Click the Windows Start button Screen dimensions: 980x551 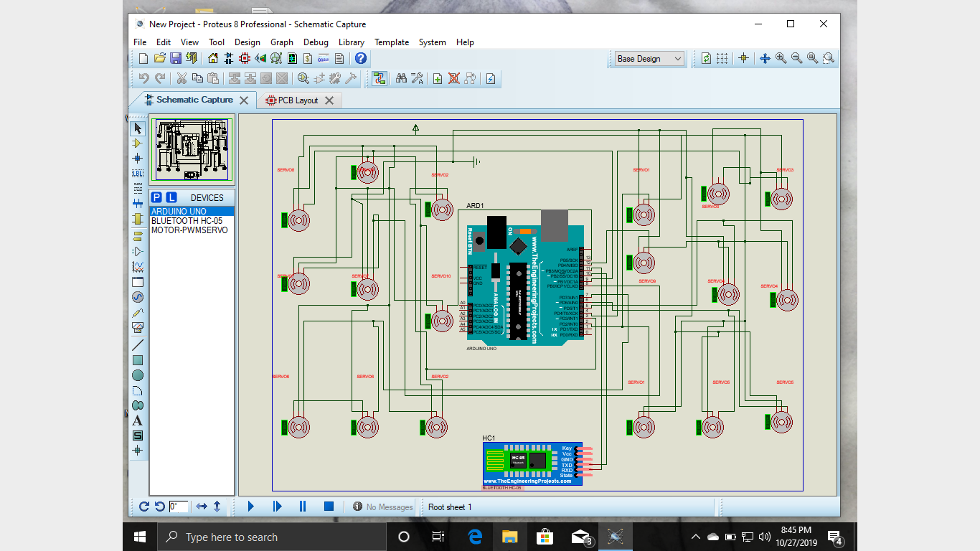coord(140,537)
